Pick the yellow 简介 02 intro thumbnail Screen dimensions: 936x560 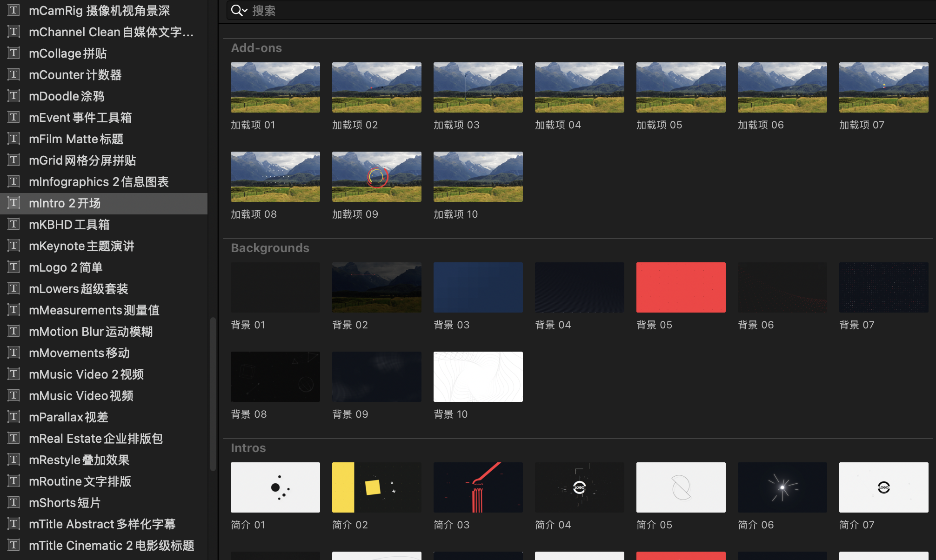click(x=377, y=487)
